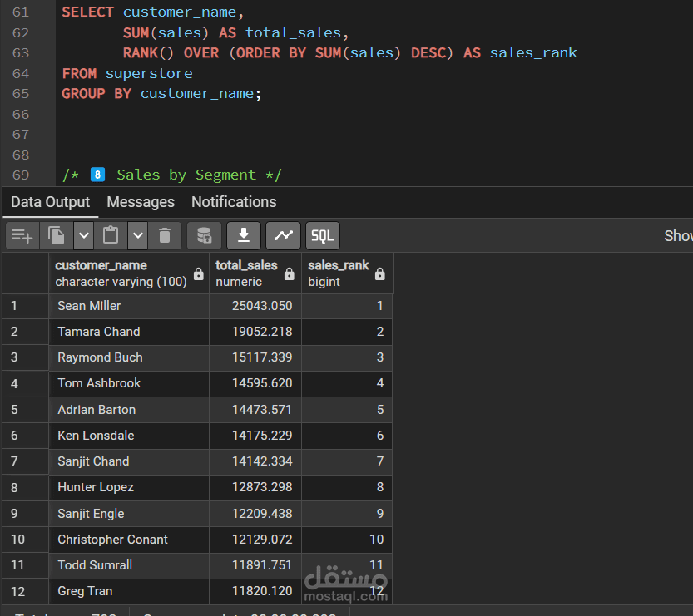Click the Sanjit Engle cell
693x616 pixels.
click(x=129, y=514)
